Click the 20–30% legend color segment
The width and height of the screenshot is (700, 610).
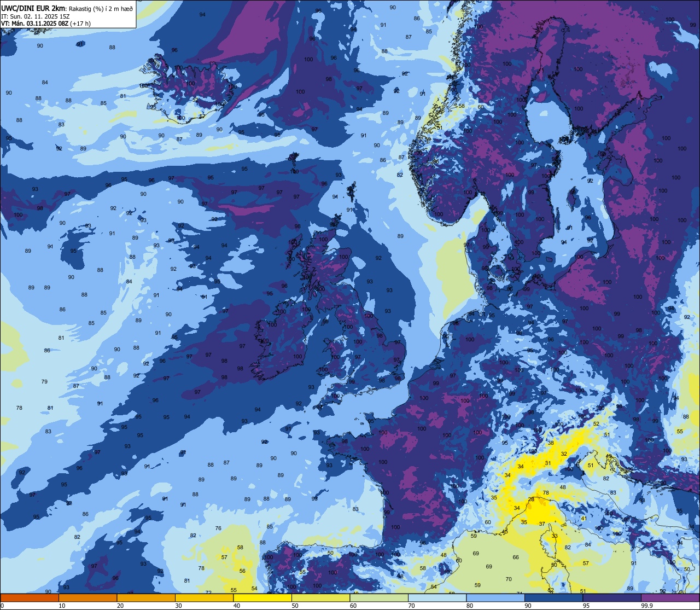[146, 597]
